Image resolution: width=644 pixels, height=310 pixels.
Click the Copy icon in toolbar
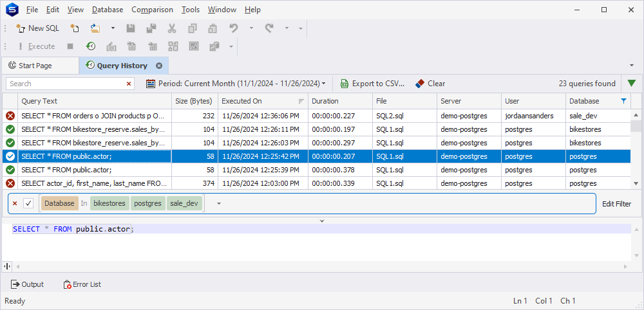coord(192,28)
